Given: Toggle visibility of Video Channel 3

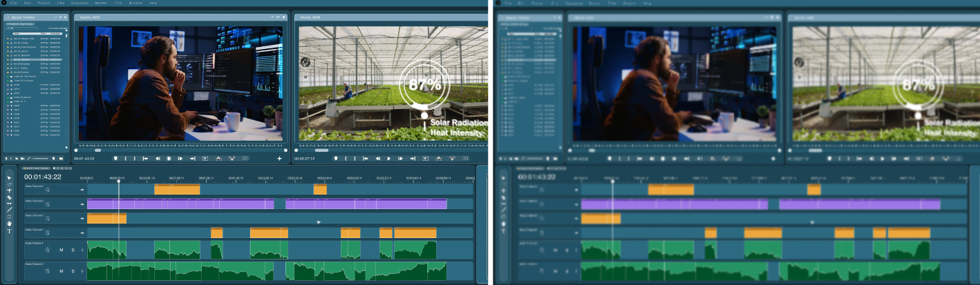Looking at the screenshot, I should (x=82, y=204).
